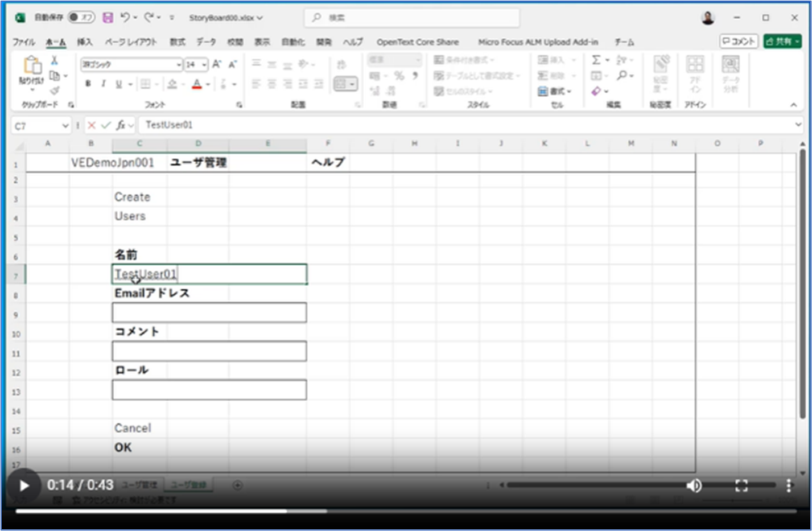Play the video
The height and width of the screenshot is (531, 812).
point(24,485)
